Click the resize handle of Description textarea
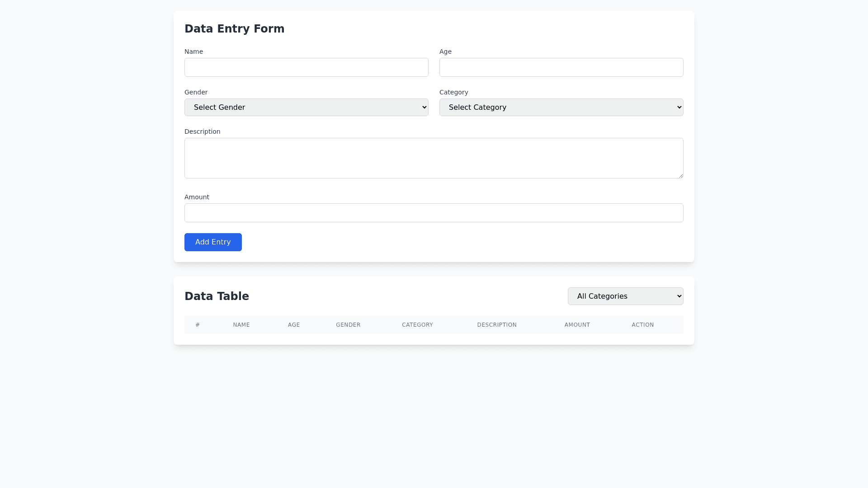 pyautogui.click(x=681, y=176)
